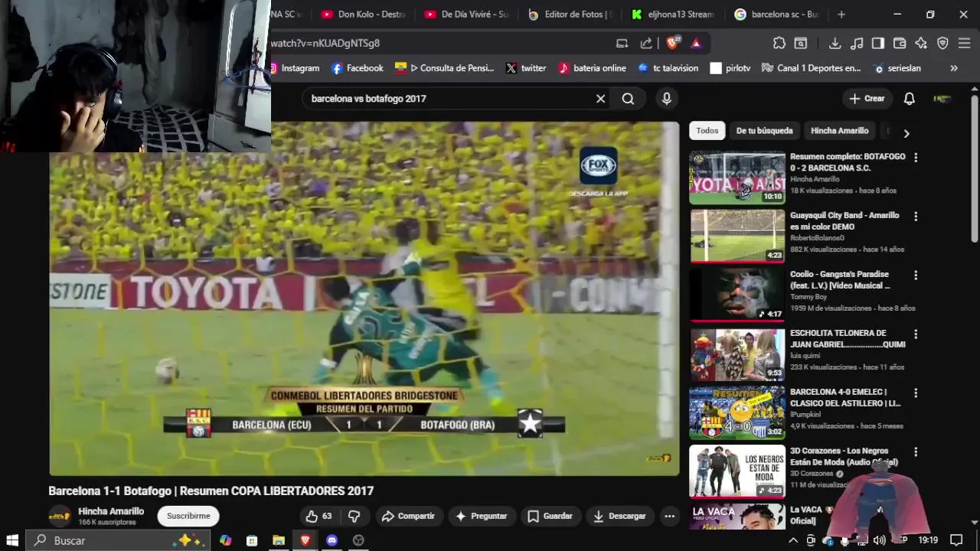Open more actions ellipsis below video

tap(670, 516)
